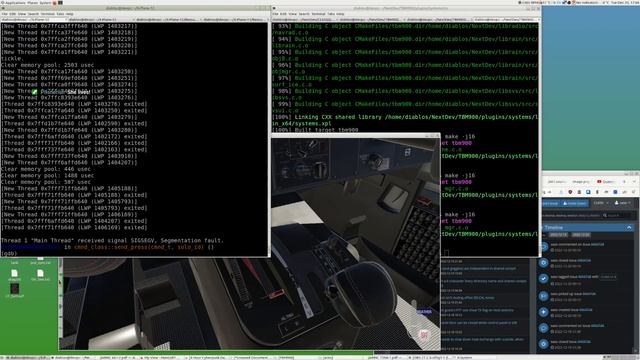Open issue link in 'picked up issue' entry

tap(588, 294)
